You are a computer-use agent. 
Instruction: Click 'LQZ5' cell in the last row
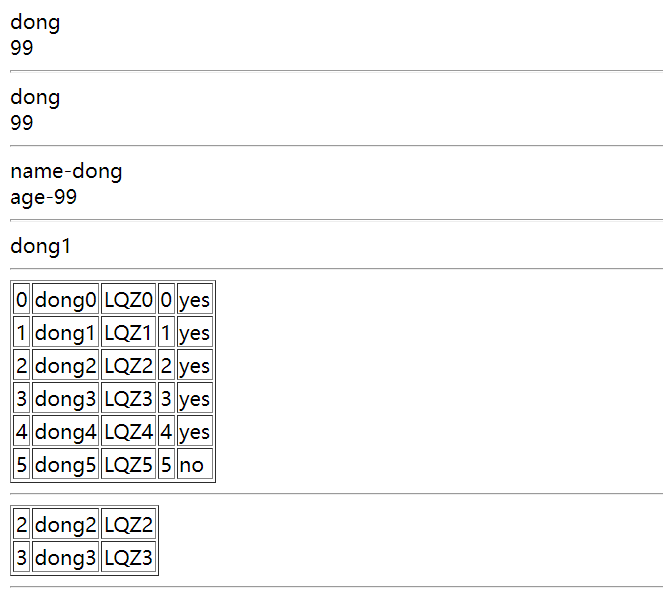pyautogui.click(x=129, y=464)
